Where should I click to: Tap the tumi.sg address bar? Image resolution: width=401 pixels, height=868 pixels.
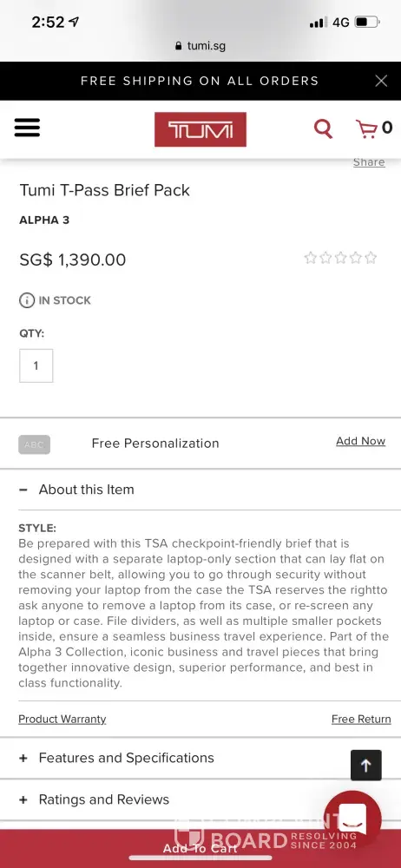click(200, 46)
